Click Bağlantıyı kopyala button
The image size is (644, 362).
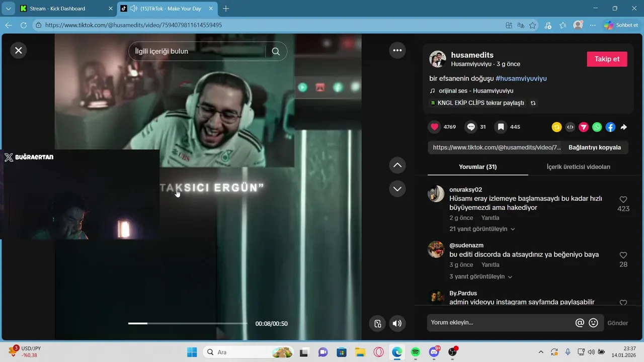tap(595, 147)
